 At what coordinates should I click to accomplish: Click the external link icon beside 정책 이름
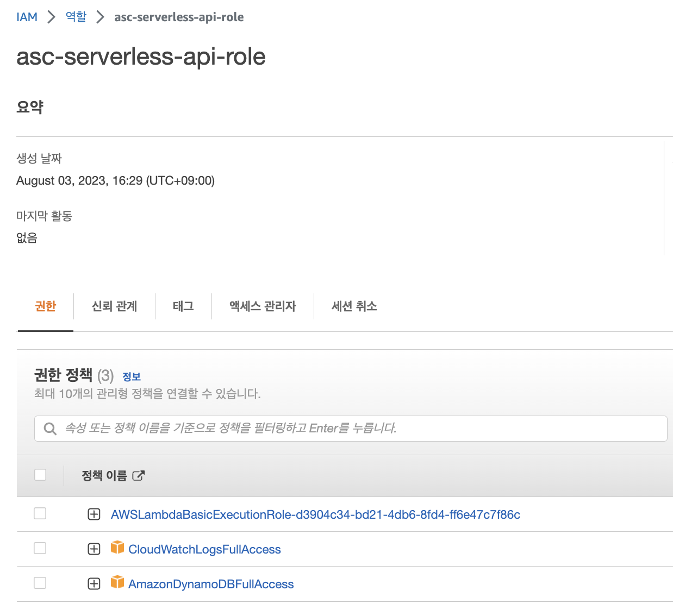click(x=139, y=476)
